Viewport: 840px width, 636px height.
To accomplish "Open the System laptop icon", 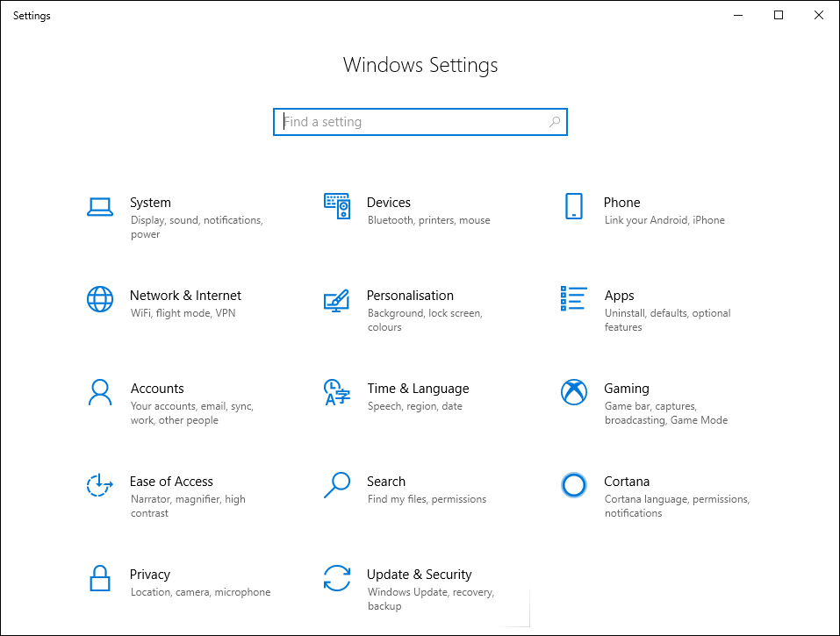I will [100, 207].
